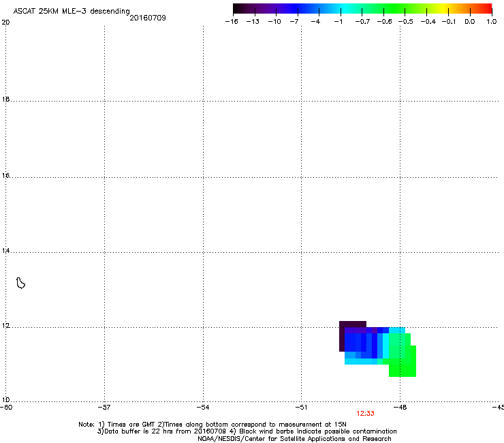Click the colorbar label "-0.7"
Viewport: 504px width, 443px height.
click(x=362, y=22)
